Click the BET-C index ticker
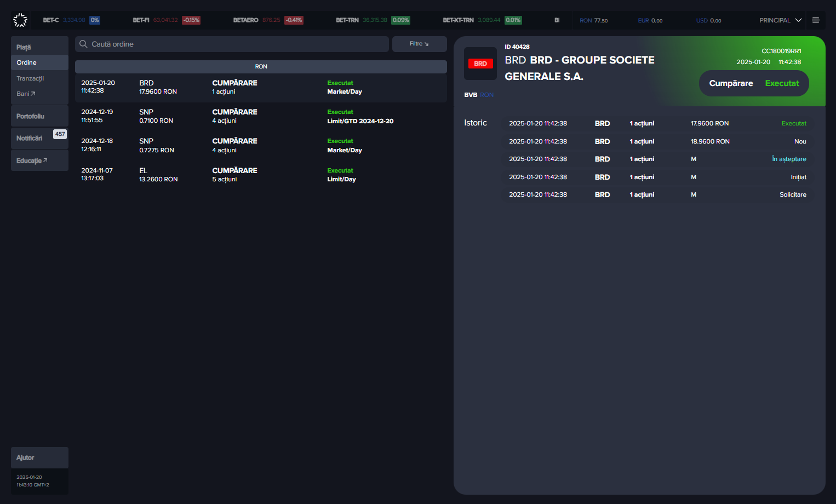The height and width of the screenshot is (504, 836). click(71, 20)
